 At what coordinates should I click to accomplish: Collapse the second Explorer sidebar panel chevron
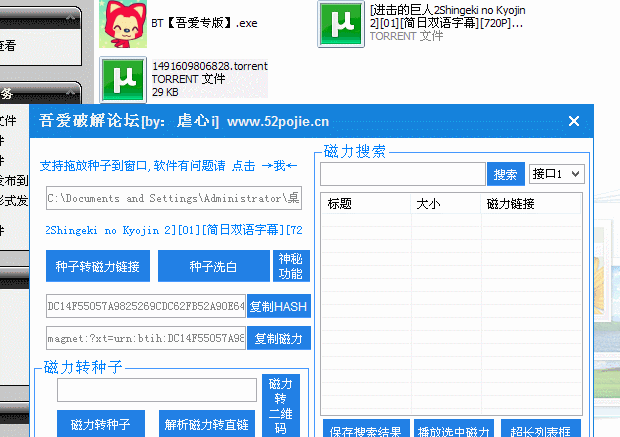70,92
